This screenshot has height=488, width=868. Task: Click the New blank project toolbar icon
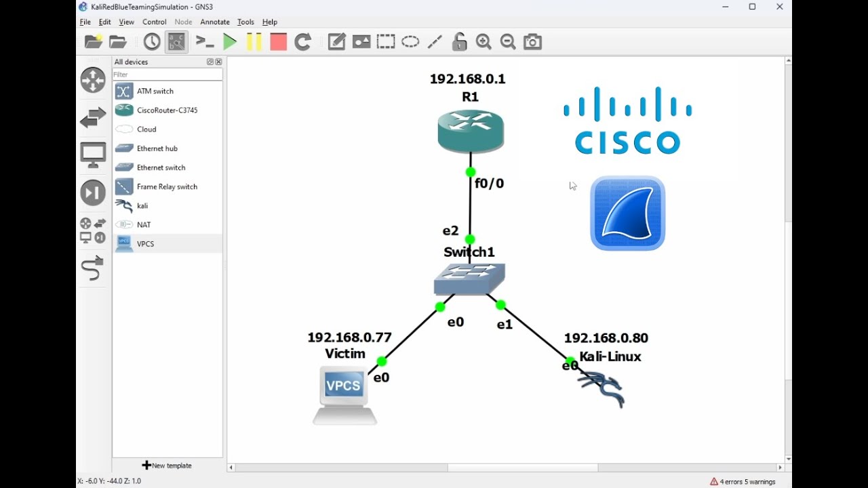pos(94,42)
